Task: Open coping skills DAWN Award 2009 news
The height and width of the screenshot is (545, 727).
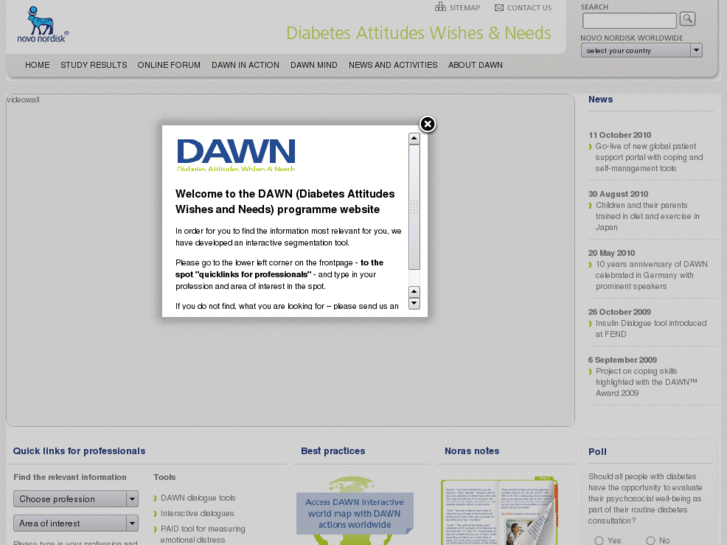Action: (646, 382)
